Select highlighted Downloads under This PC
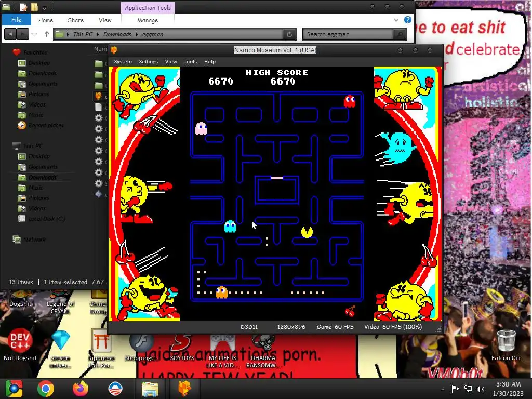This screenshot has width=532, height=399. click(x=43, y=178)
